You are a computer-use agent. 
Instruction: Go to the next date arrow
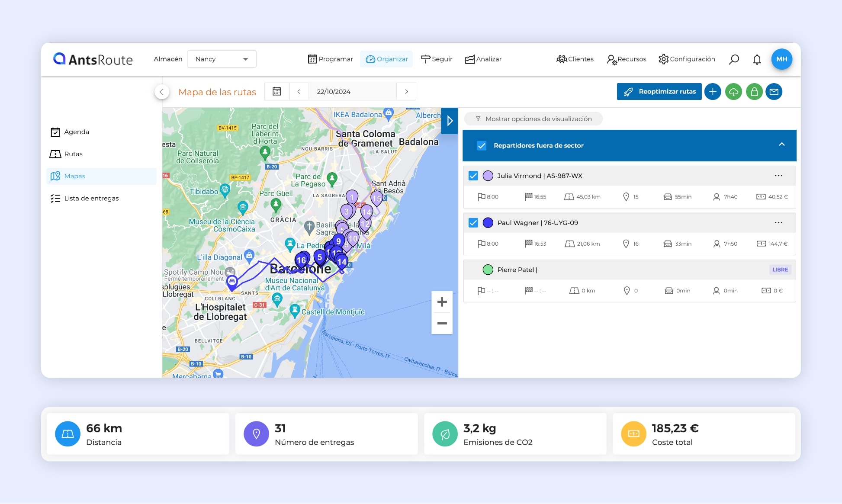tap(406, 92)
